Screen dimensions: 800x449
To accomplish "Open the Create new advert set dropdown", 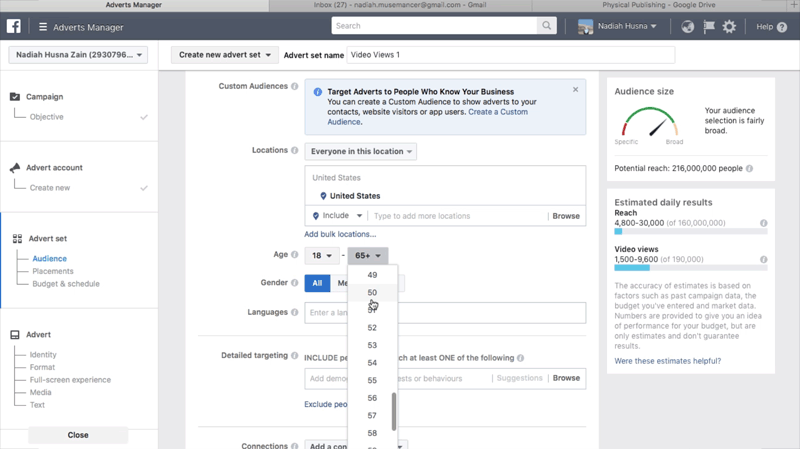I will coord(225,55).
